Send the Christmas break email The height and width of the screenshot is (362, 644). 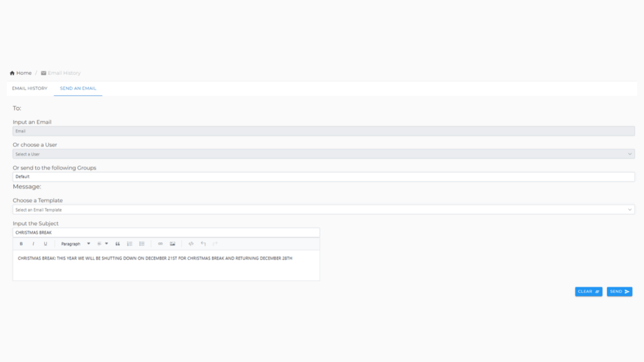coord(619,291)
